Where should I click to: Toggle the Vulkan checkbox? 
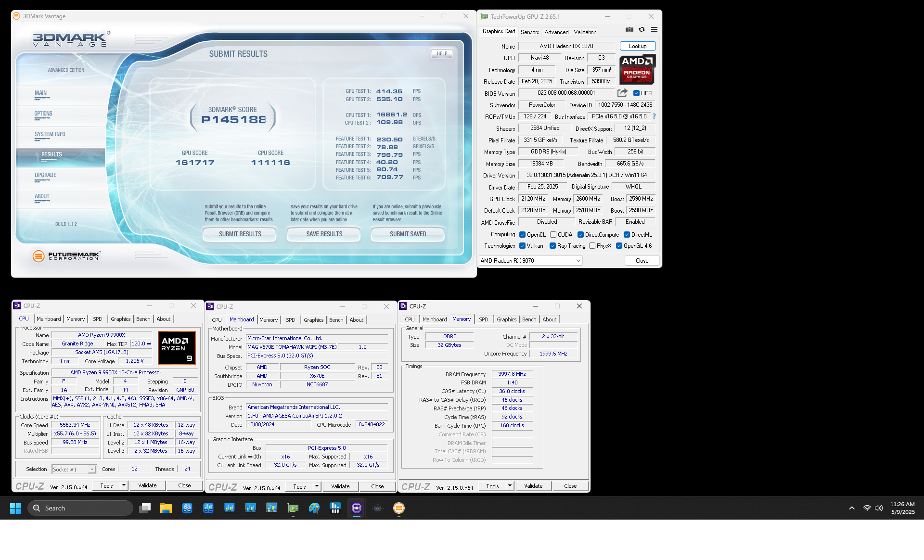tap(522, 246)
